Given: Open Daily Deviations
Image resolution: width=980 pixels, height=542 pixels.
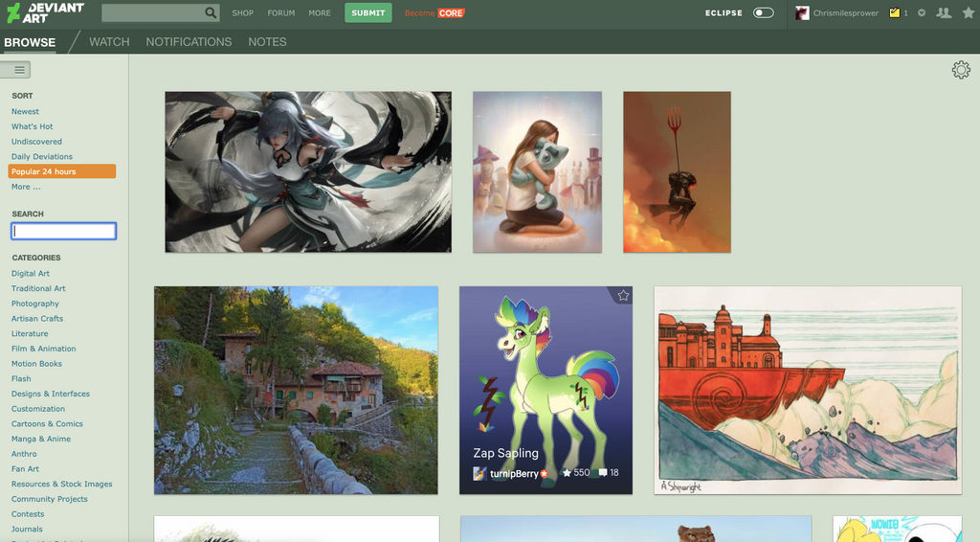Looking at the screenshot, I should point(42,156).
